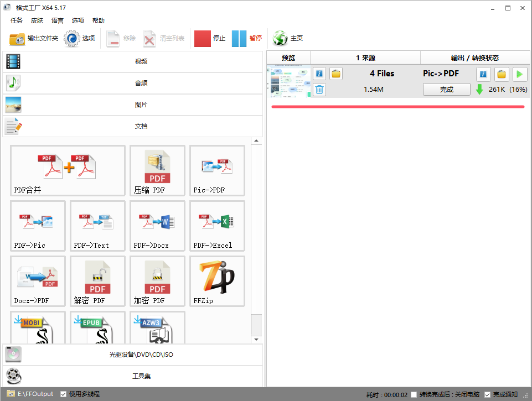This screenshot has height=401, width=532.
Task: Click the green play button for task
Action: pos(519,74)
